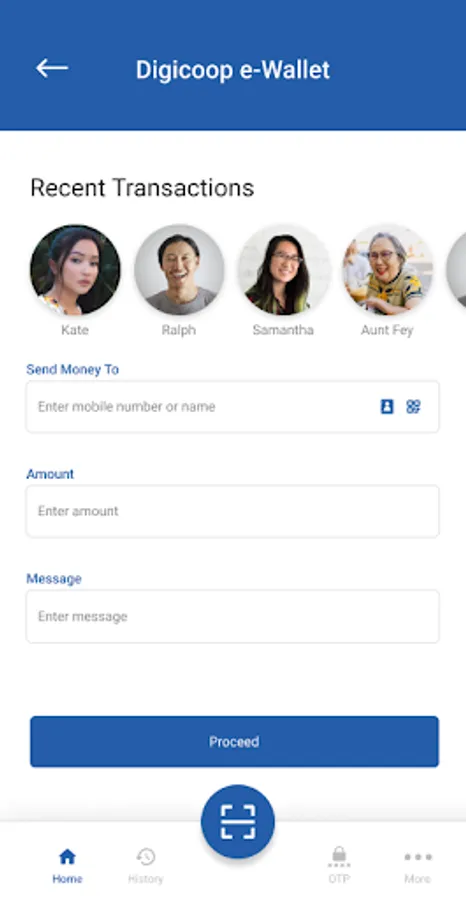Open the OTP lock icon

click(x=339, y=856)
